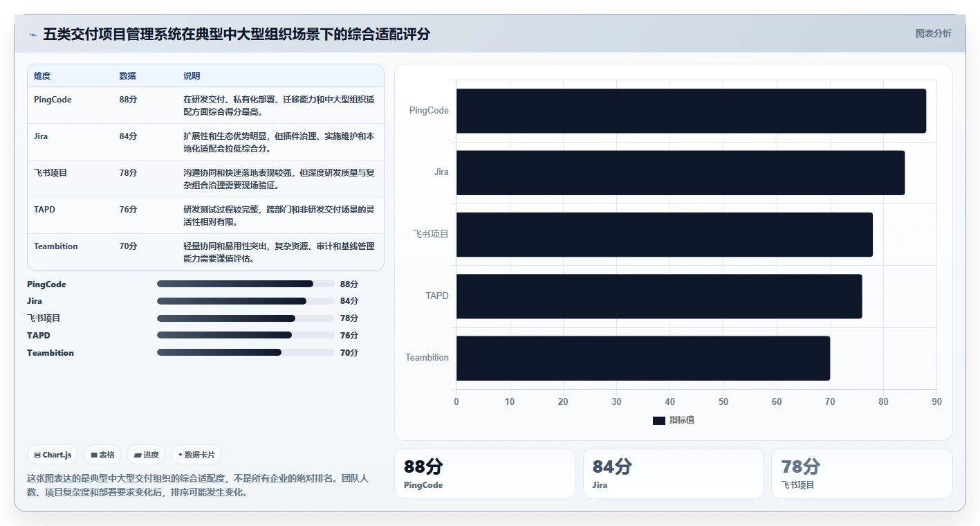Click the Jira label on the chart's y-axis
The height and width of the screenshot is (526, 980).
point(441,172)
